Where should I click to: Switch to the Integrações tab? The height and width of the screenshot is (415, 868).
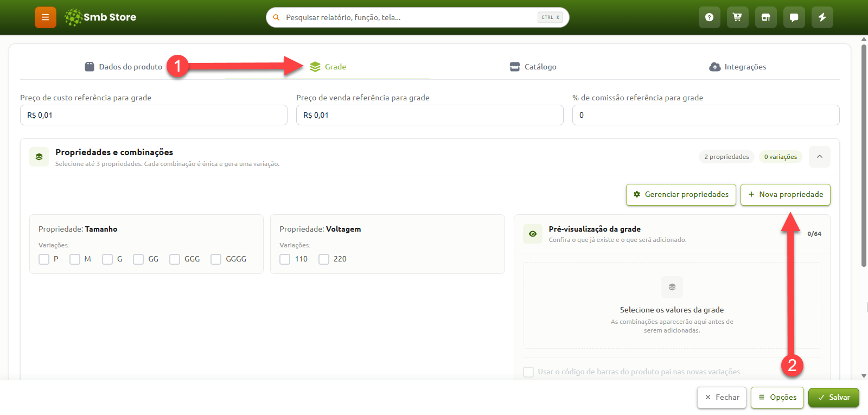coord(737,67)
